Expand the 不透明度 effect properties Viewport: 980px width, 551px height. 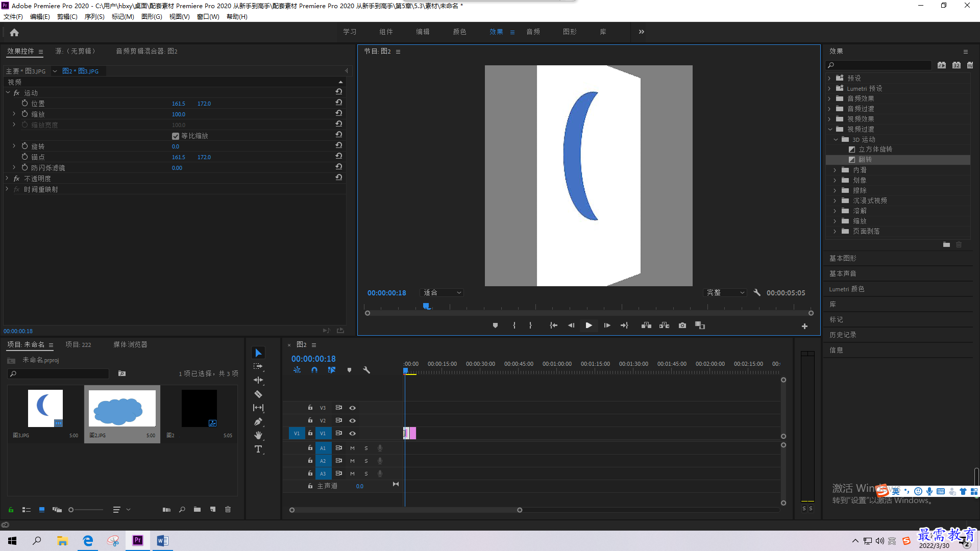click(7, 179)
